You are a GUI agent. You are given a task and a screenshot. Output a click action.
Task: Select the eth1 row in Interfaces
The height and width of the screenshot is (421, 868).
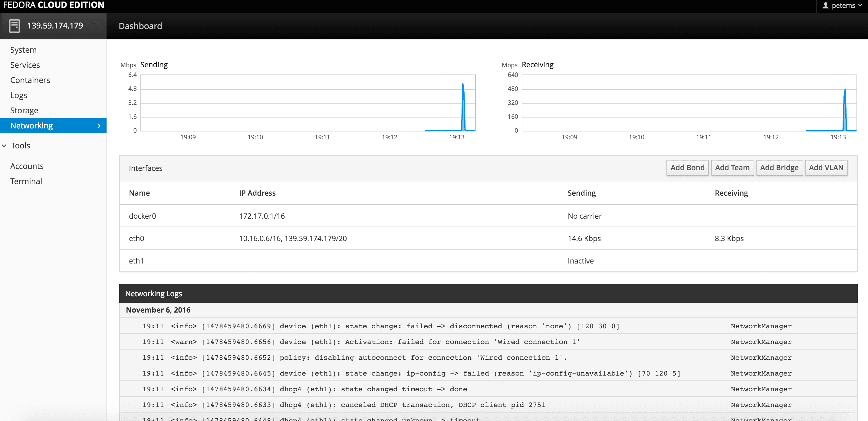point(136,261)
